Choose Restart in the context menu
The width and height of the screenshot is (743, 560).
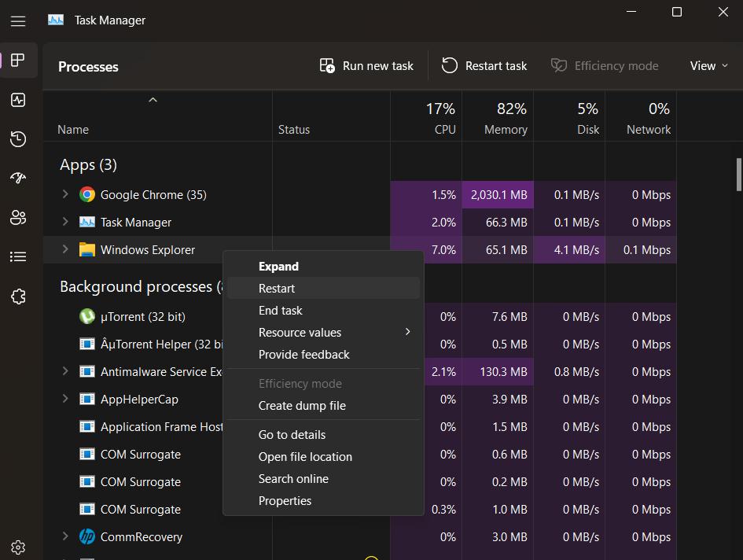pyautogui.click(x=277, y=289)
